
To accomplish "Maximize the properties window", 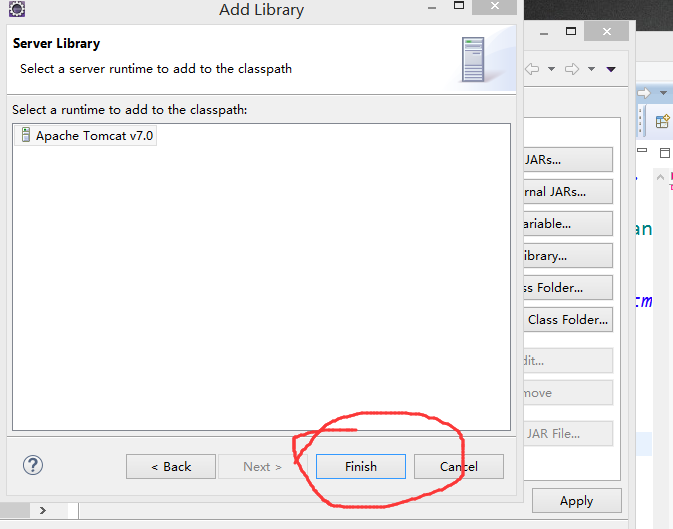I will (x=571, y=31).
